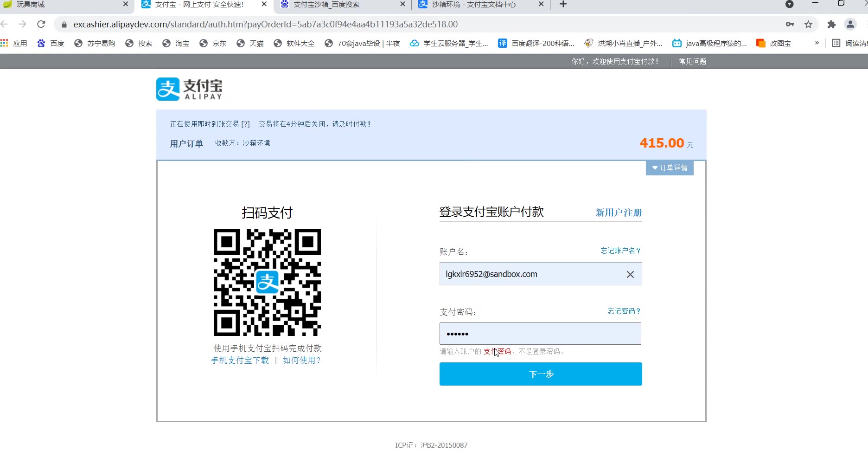The height and width of the screenshot is (464, 868).
Task: Expand the 订单详情 order details
Action: coord(670,168)
